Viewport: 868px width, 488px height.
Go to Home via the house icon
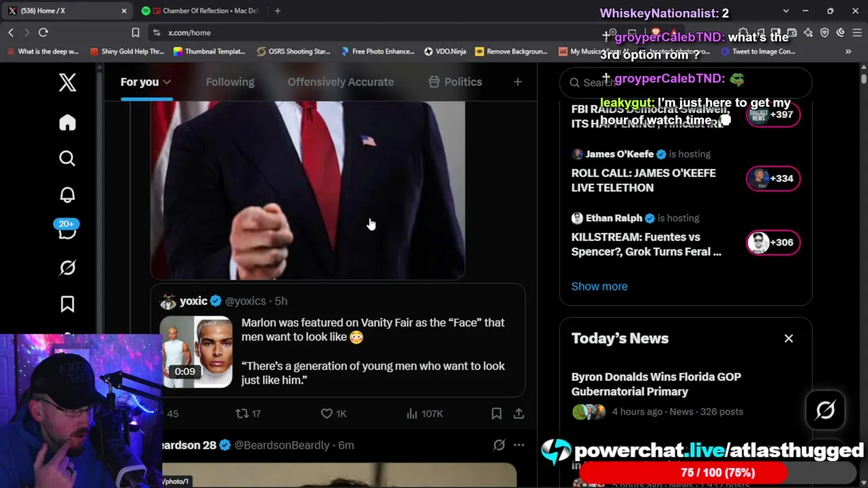pos(67,123)
